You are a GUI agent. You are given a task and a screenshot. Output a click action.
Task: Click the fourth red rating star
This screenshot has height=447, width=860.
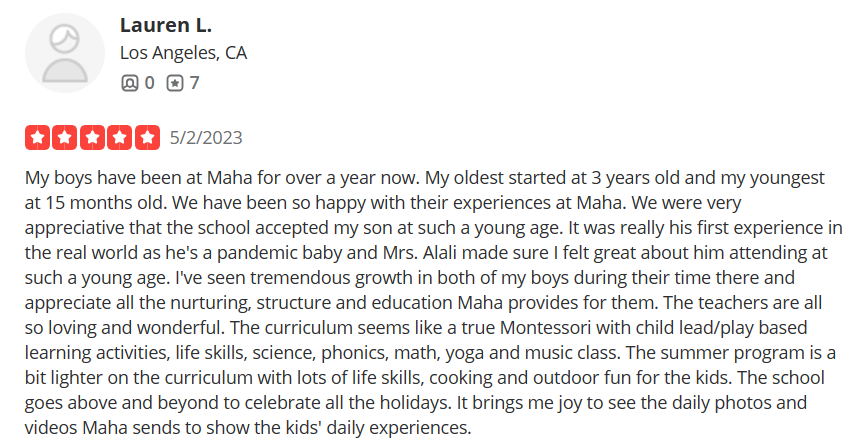pos(120,138)
